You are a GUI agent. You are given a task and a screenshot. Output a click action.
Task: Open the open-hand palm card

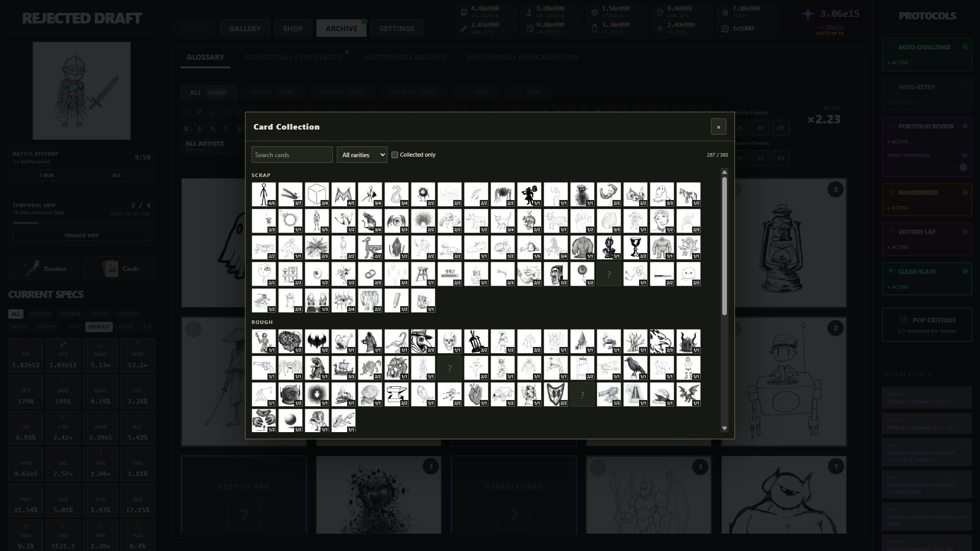[x=582, y=221]
